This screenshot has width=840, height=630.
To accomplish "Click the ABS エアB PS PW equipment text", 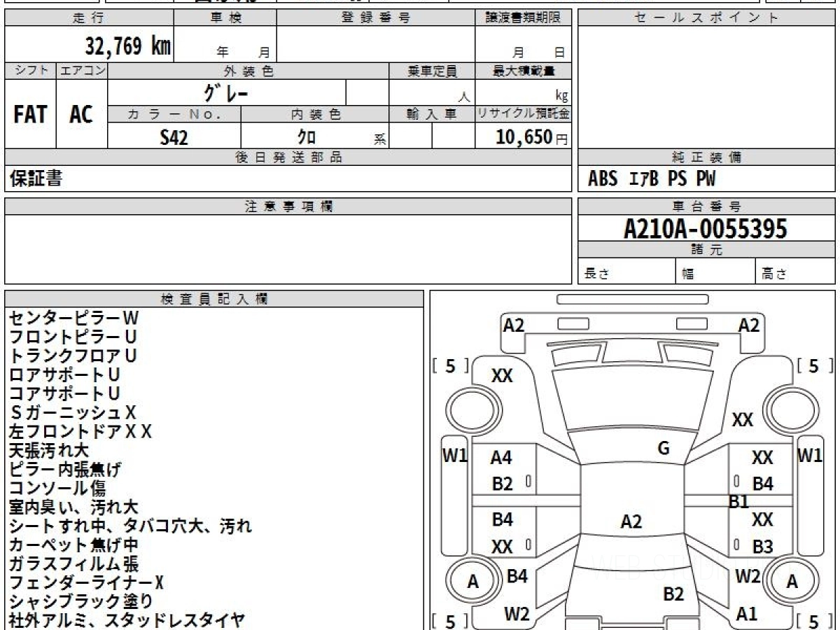I will (652, 179).
